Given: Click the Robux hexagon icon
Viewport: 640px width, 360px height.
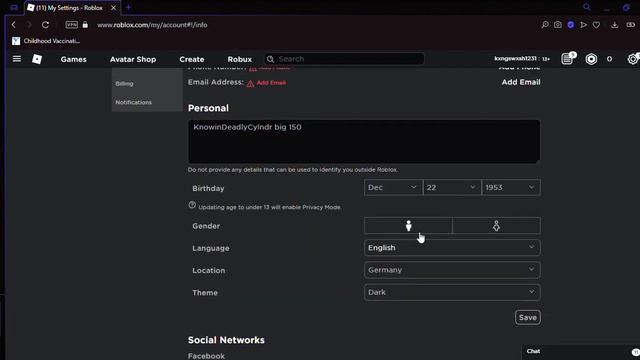Looking at the screenshot, I should [x=591, y=59].
